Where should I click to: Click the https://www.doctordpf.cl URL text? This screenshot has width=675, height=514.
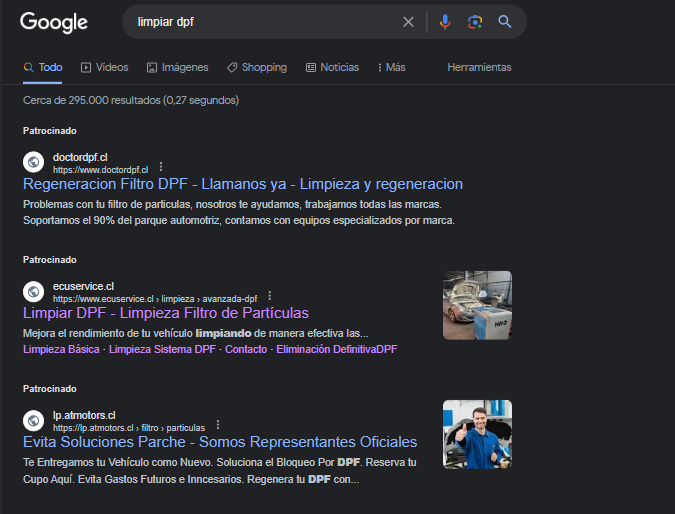coord(100,170)
